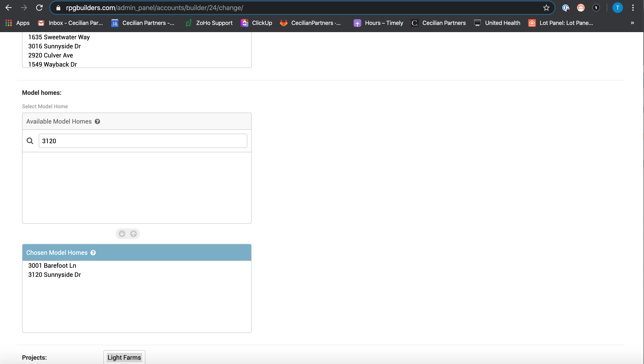Reload the current page
The width and height of the screenshot is (644, 364).
click(x=39, y=8)
